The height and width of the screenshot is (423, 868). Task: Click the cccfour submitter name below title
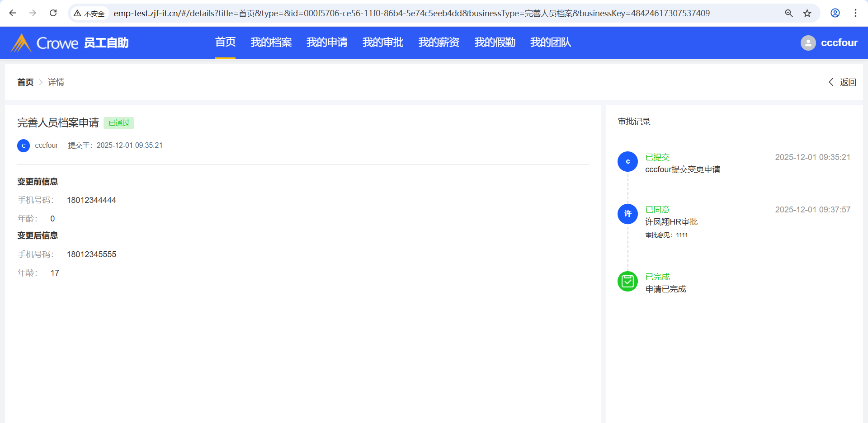47,146
